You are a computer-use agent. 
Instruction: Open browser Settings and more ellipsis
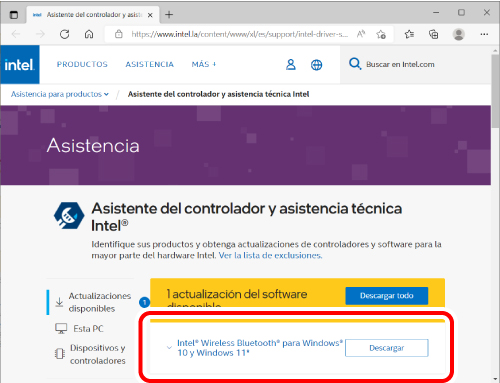[484, 34]
